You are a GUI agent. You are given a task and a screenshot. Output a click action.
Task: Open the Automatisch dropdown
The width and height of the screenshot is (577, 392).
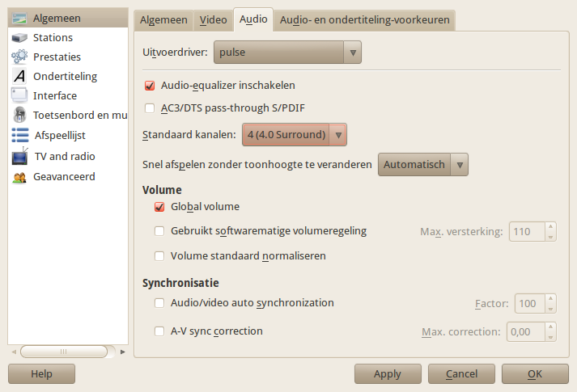423,165
